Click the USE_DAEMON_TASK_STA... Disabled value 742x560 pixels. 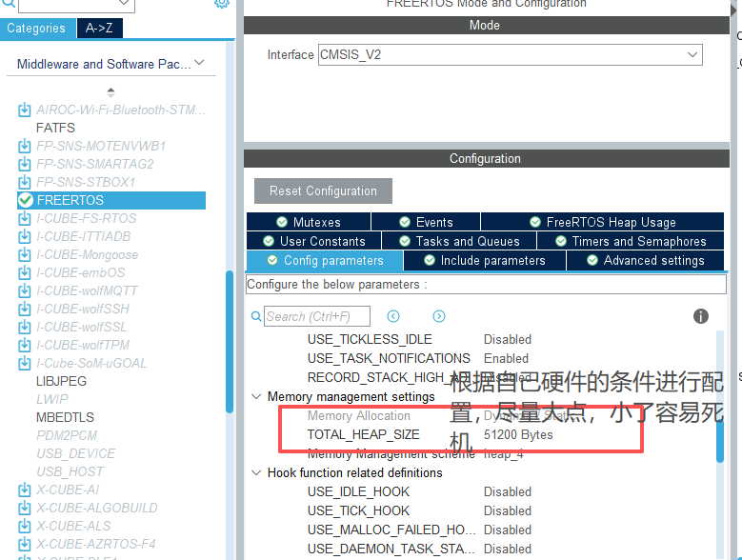coord(508,550)
